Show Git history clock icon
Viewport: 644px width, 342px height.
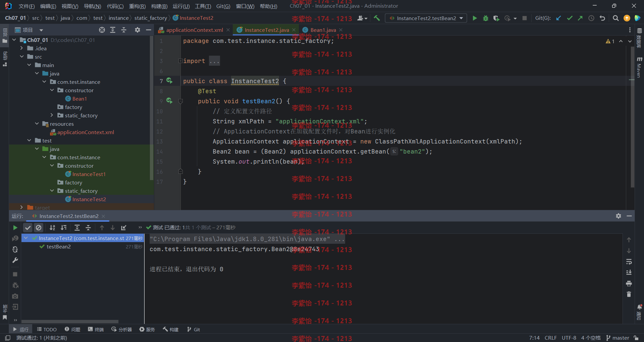click(591, 18)
